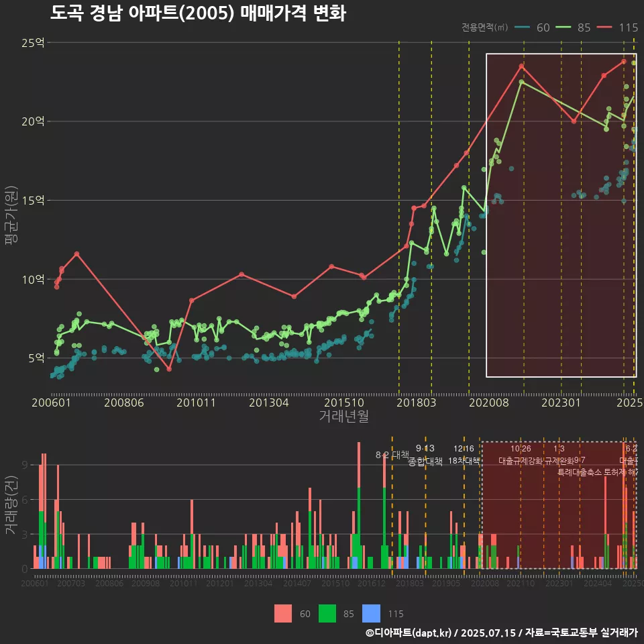Click the 거래년월 x-axis title
The width and height of the screenshot is (644, 644).
343,416
